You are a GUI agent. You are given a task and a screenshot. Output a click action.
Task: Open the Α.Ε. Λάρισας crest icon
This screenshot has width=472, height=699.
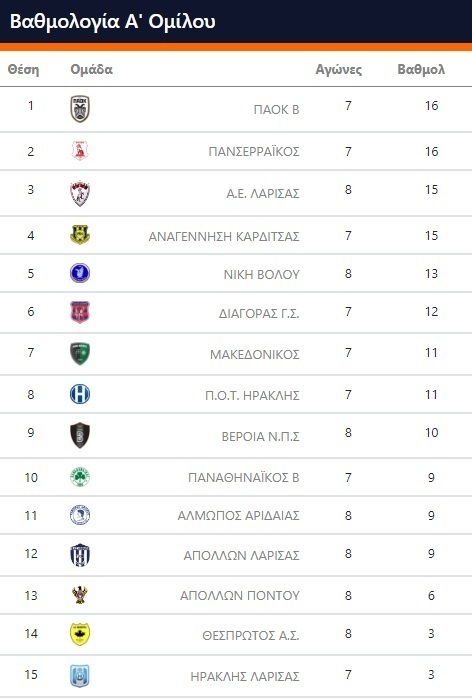(x=80, y=193)
